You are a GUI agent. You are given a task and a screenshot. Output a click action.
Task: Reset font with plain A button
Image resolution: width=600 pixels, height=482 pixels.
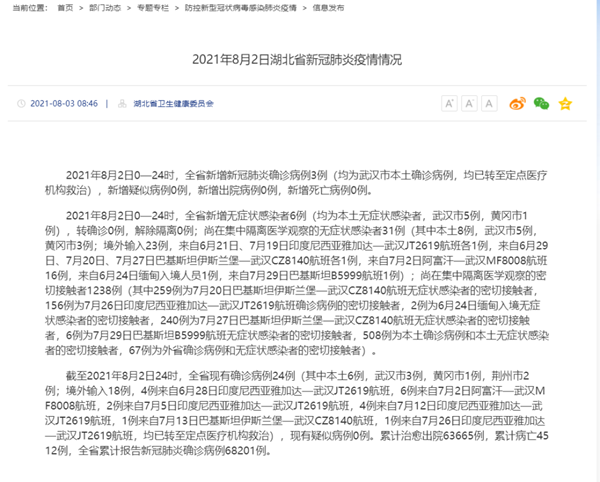point(489,103)
